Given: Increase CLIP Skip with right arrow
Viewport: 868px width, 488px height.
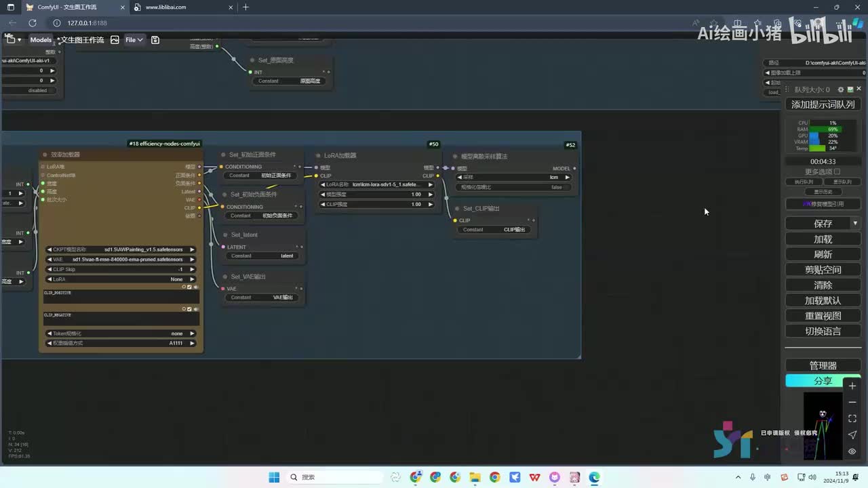Looking at the screenshot, I should [x=192, y=269].
